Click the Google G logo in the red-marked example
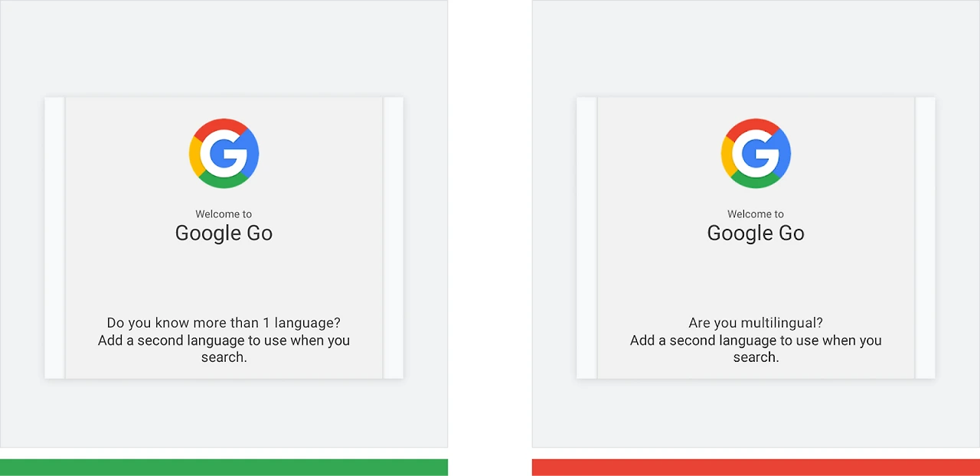Image resolution: width=980 pixels, height=476 pixels. (756, 153)
